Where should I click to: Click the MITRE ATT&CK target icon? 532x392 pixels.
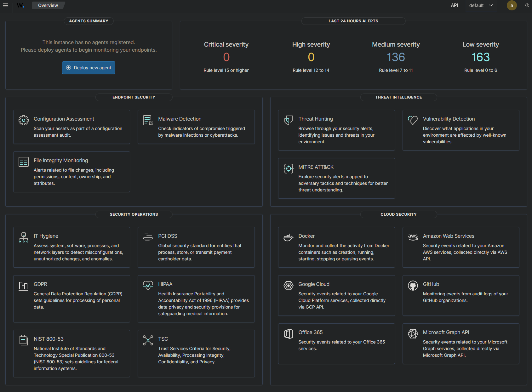coord(288,168)
